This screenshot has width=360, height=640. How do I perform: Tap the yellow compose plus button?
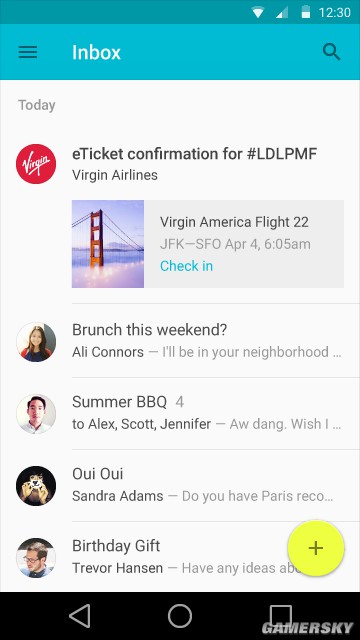click(x=316, y=548)
